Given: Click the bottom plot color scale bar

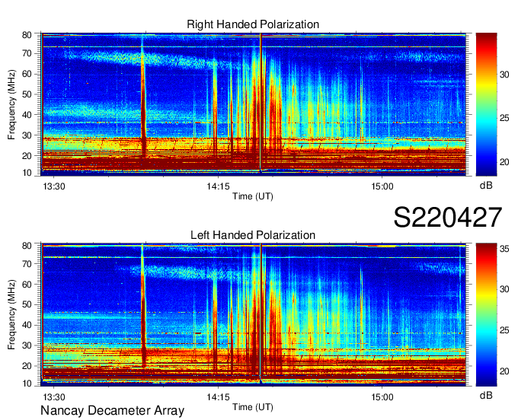Looking at the screenshot, I should tap(486, 315).
